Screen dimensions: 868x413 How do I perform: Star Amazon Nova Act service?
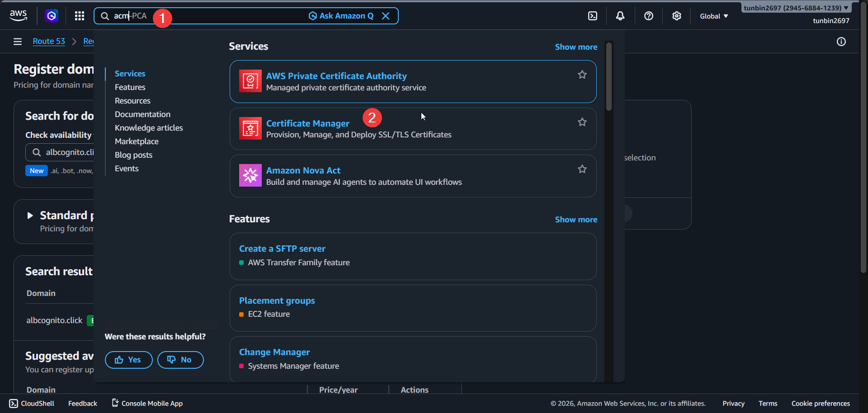(582, 169)
